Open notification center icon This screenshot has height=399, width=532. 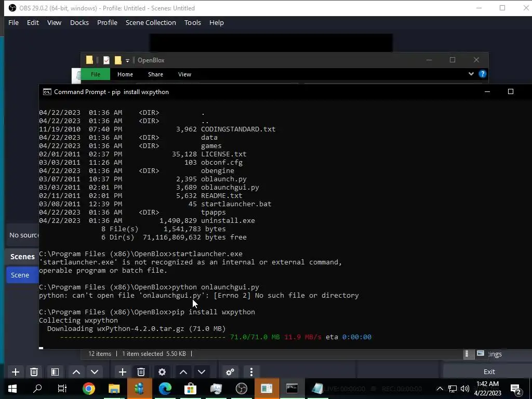pos(515,389)
